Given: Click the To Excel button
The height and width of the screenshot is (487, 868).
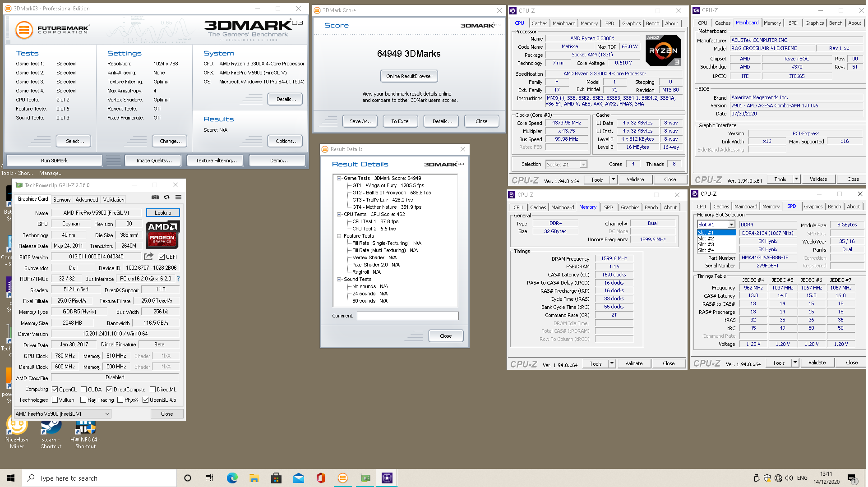Looking at the screenshot, I should pyautogui.click(x=400, y=121).
